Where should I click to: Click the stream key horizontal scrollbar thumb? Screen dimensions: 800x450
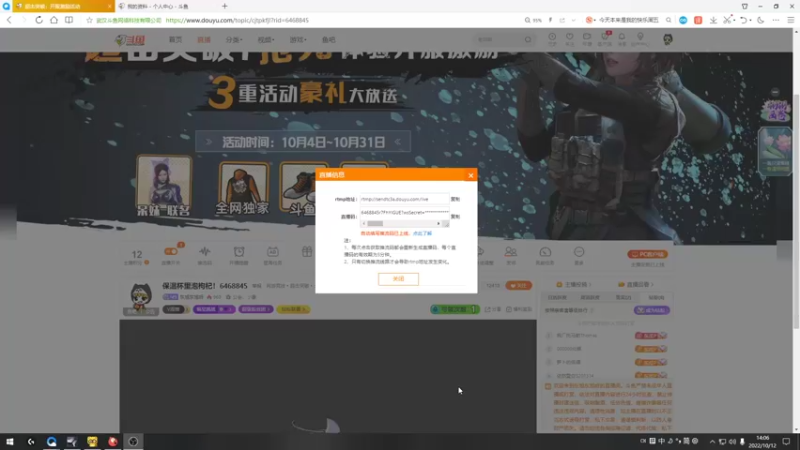pyautogui.click(x=375, y=223)
